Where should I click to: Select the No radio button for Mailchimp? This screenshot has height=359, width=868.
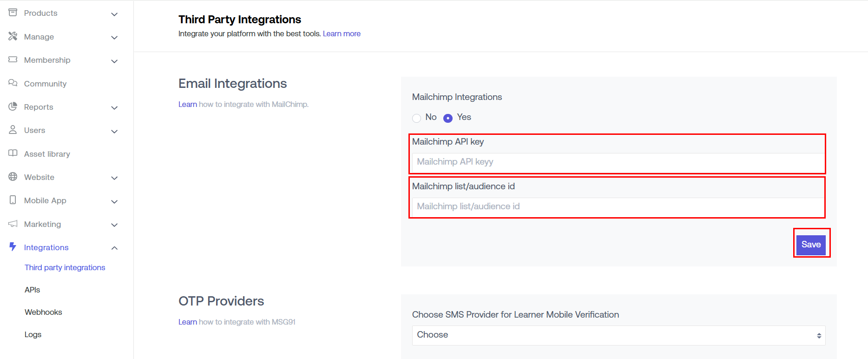[416, 118]
